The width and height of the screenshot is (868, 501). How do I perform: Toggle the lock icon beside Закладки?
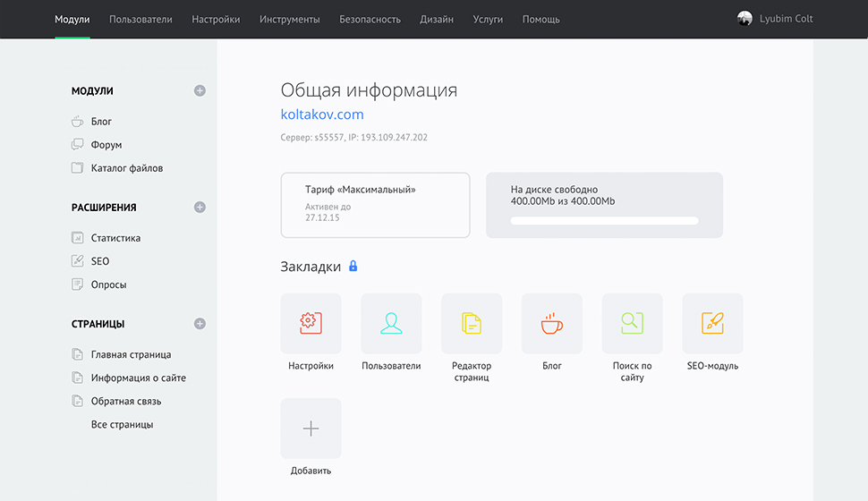click(353, 266)
